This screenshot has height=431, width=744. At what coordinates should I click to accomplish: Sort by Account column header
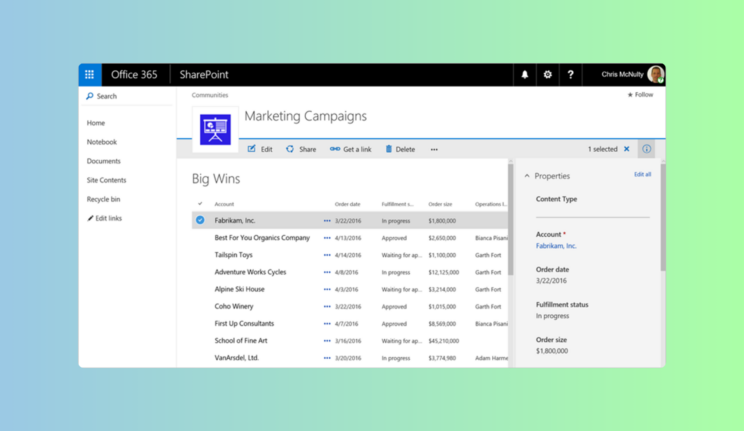pyautogui.click(x=224, y=204)
